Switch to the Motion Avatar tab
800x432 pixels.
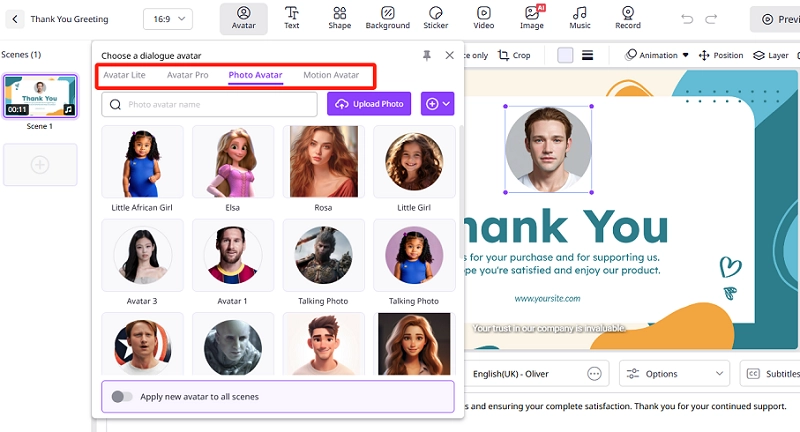331,75
